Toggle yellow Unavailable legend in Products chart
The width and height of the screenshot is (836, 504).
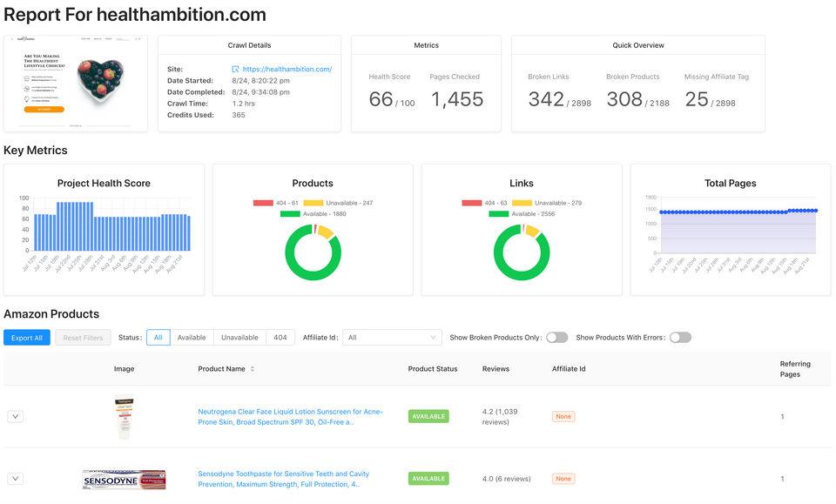(x=338, y=203)
